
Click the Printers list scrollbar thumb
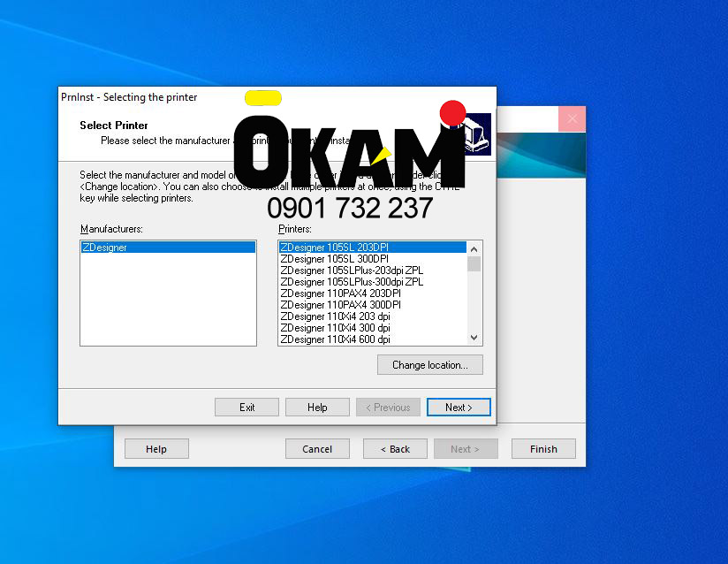(x=474, y=264)
